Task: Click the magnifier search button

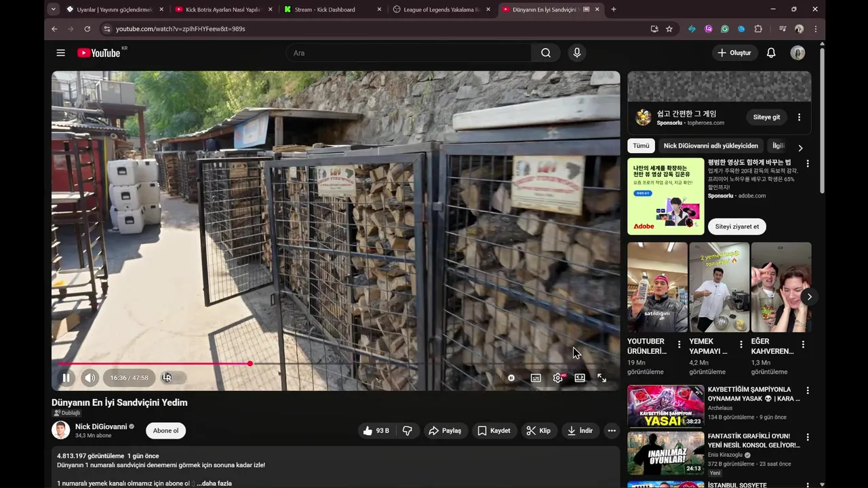Action: coord(546,53)
